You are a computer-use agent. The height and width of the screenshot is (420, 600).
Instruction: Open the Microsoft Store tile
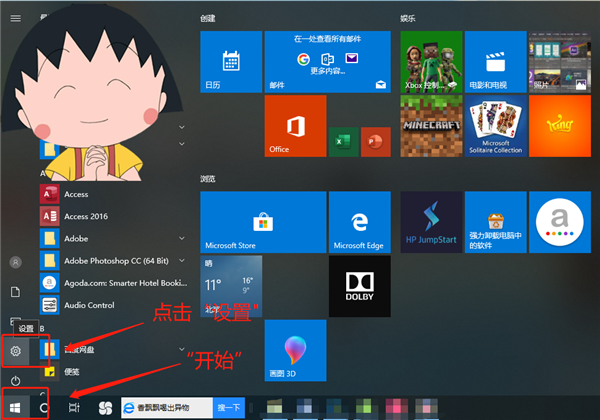point(231,222)
